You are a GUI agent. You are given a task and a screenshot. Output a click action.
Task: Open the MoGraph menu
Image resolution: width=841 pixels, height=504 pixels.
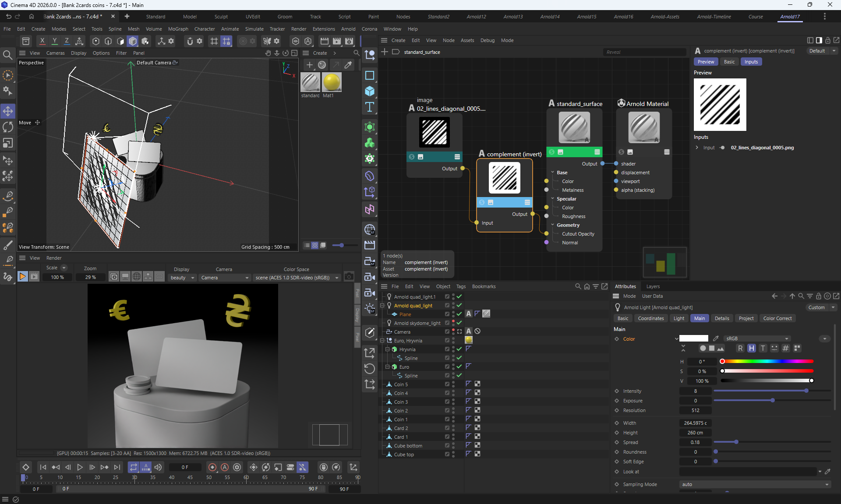(x=178, y=29)
